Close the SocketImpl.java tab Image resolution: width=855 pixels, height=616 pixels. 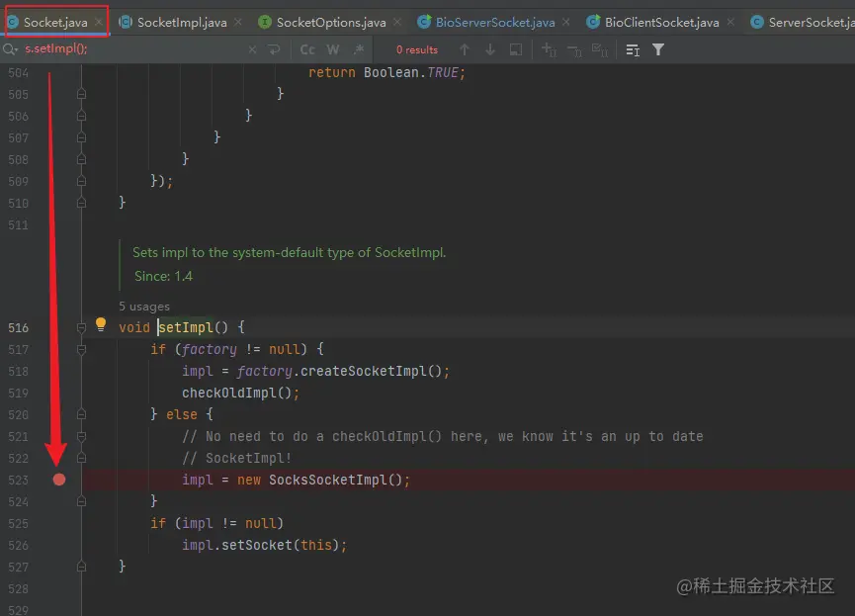click(238, 22)
